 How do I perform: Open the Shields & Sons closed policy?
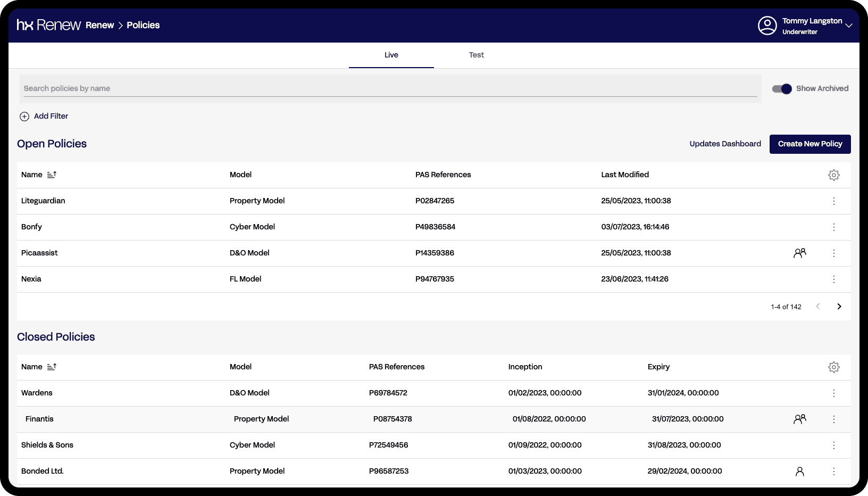click(x=47, y=445)
